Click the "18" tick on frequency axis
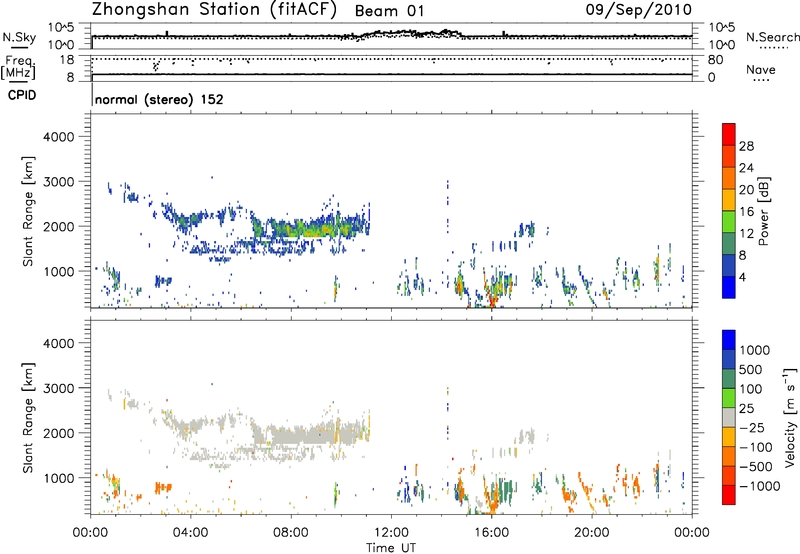Image resolution: width=800 pixels, height=554 pixels. [x=67, y=60]
